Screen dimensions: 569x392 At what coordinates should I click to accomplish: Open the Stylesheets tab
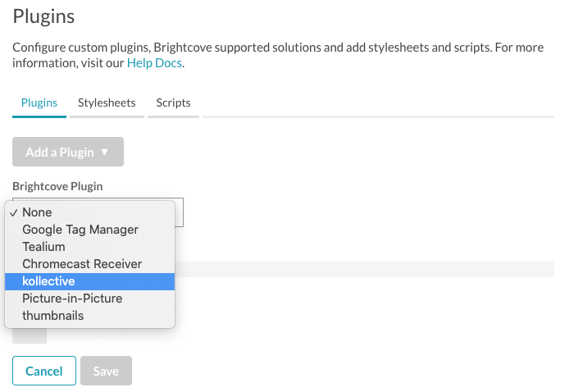coord(107,103)
